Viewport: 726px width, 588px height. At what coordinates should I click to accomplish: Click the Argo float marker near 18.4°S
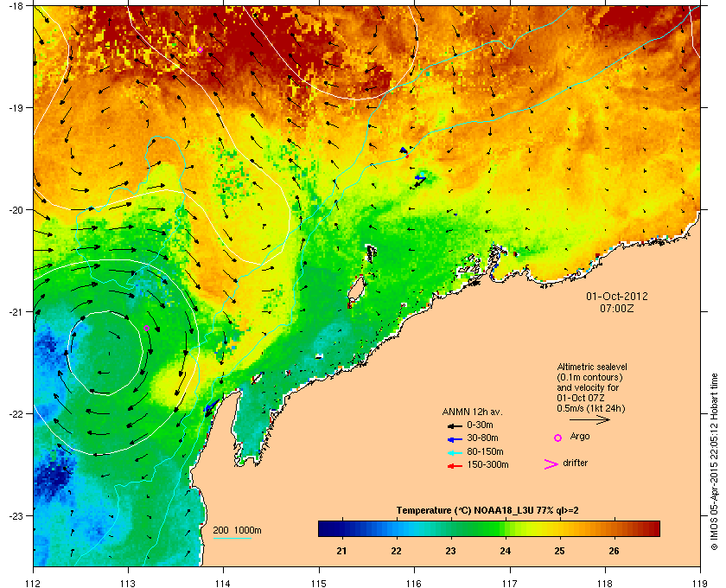pos(200,49)
